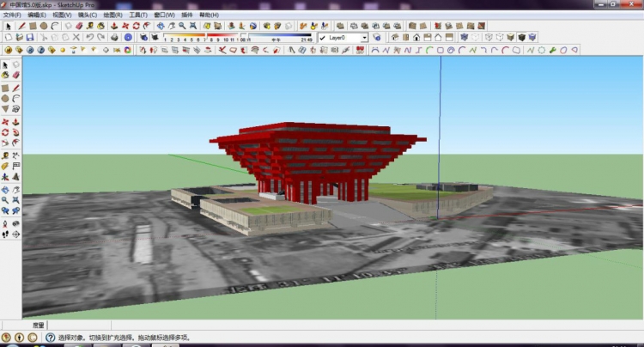Open the 镜头(C) menu
This screenshot has height=347, width=644.
click(x=88, y=15)
